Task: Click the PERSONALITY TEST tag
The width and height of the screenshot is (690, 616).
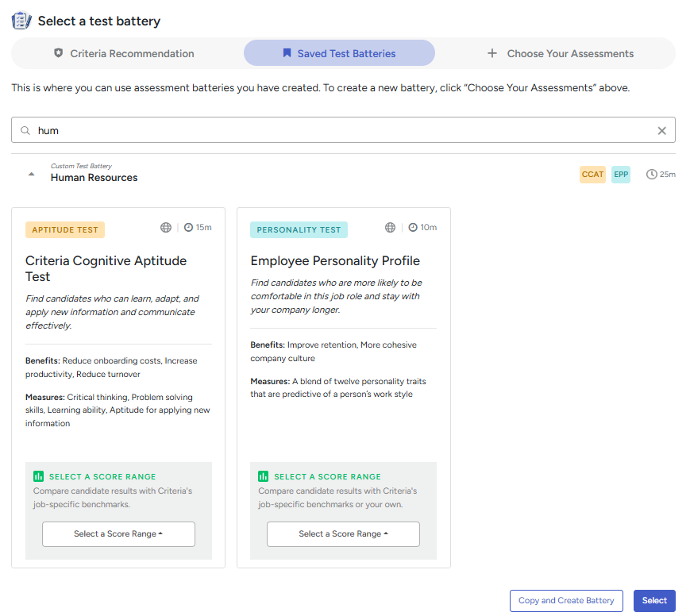Action: [299, 229]
